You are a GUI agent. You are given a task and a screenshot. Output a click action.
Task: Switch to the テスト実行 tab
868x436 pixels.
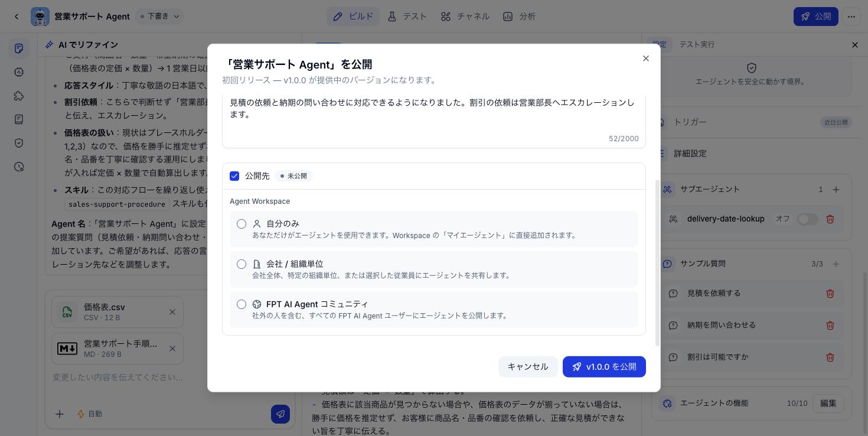[x=697, y=44]
